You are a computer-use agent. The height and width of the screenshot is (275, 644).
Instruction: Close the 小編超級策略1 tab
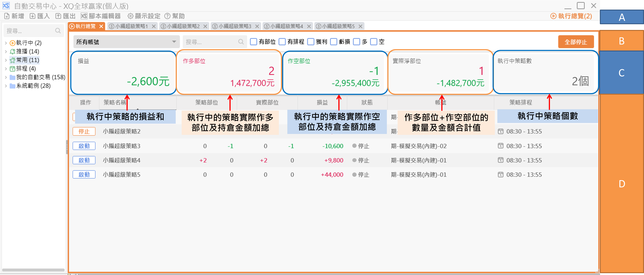coord(154,26)
